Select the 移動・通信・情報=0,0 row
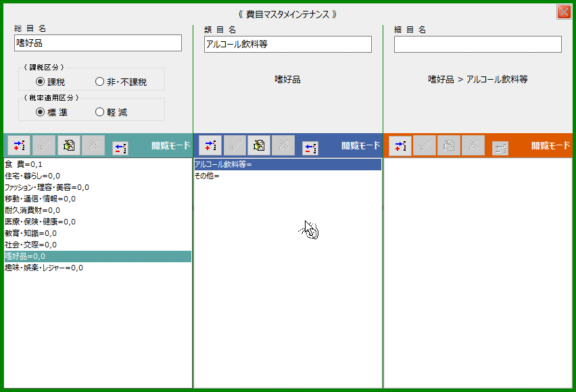This screenshot has height=392, width=576. pos(98,199)
